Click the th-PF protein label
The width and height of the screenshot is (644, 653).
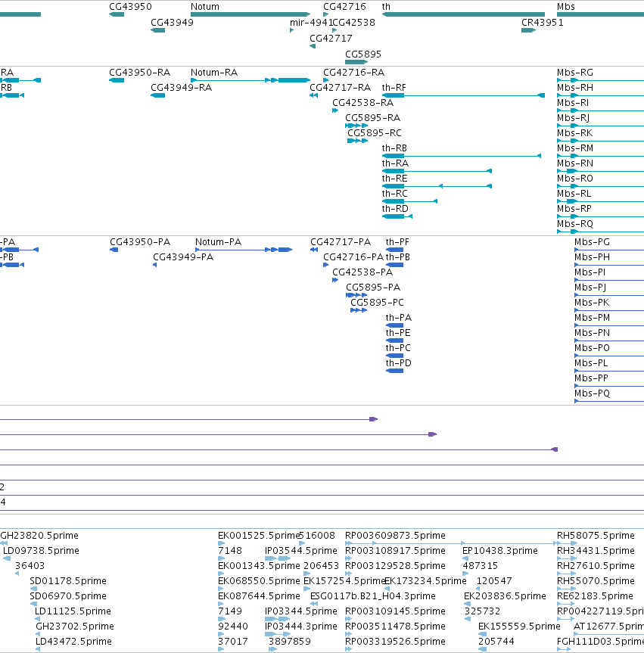(397, 242)
